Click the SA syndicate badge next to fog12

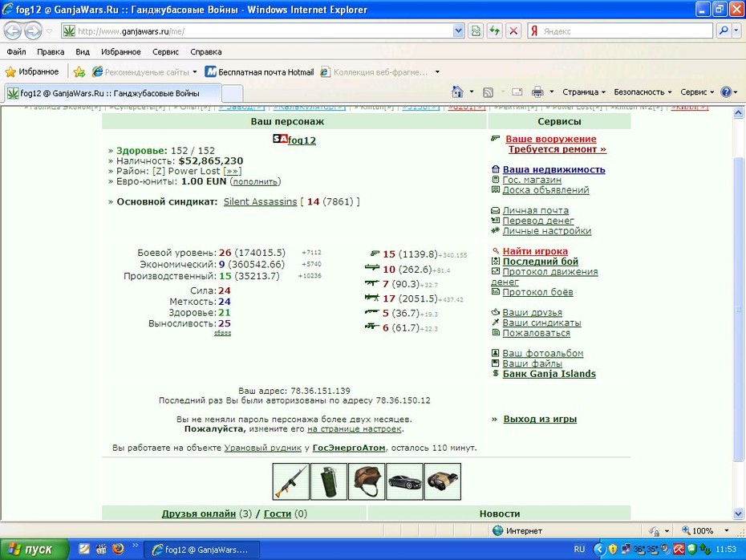[280, 139]
